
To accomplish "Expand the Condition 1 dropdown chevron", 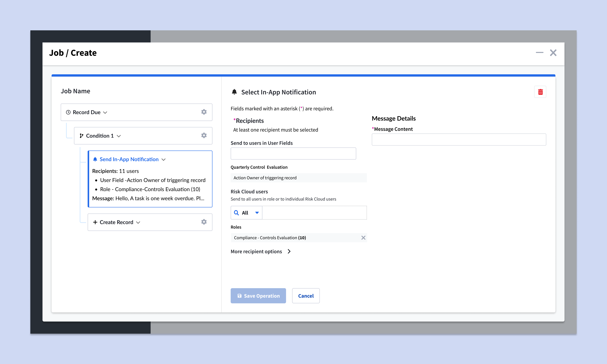I will 119,136.
